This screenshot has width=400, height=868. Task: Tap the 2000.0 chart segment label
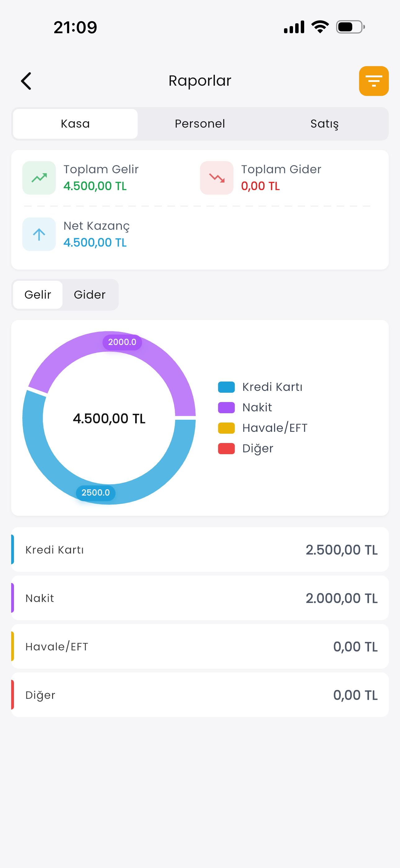click(122, 342)
